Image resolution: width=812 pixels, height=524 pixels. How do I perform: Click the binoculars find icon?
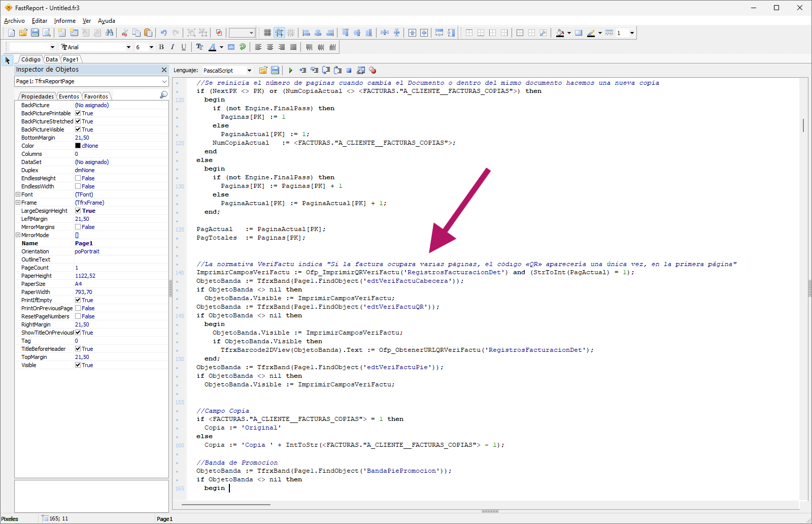tap(109, 33)
